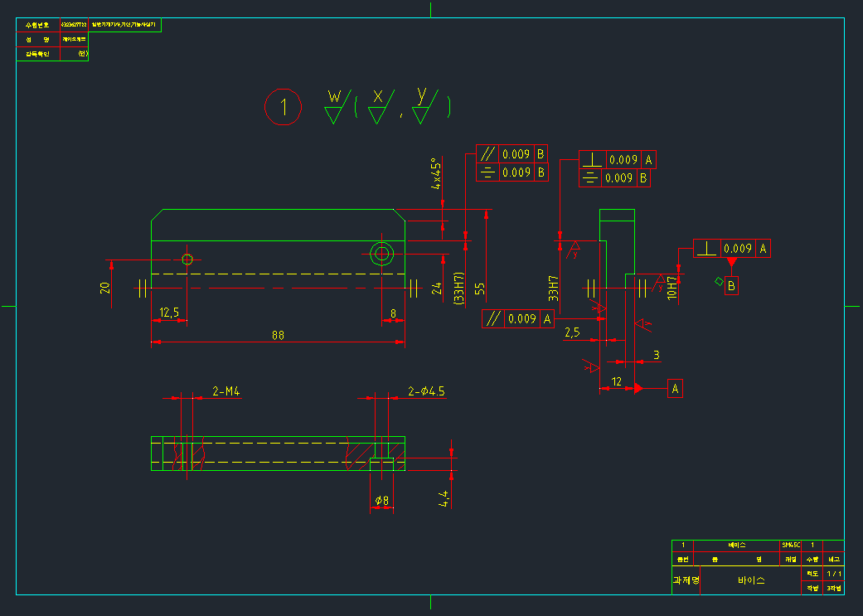Select the 20 height dimension text
The image size is (863, 616).
click(105, 288)
